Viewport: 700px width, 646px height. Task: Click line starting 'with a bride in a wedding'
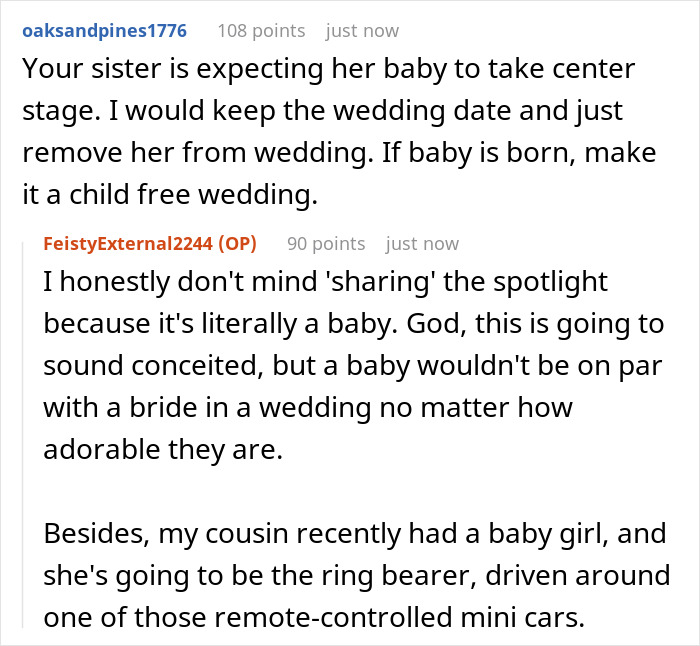pos(310,408)
